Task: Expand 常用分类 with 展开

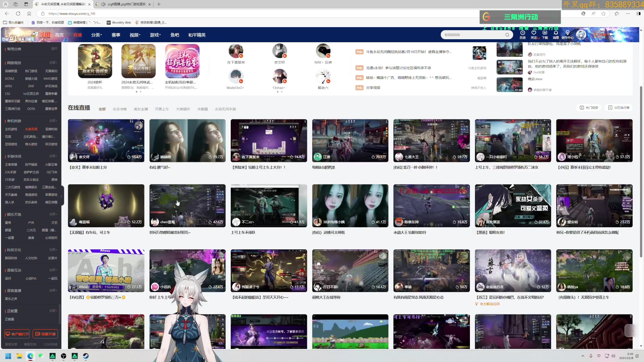Action: (x=54, y=49)
